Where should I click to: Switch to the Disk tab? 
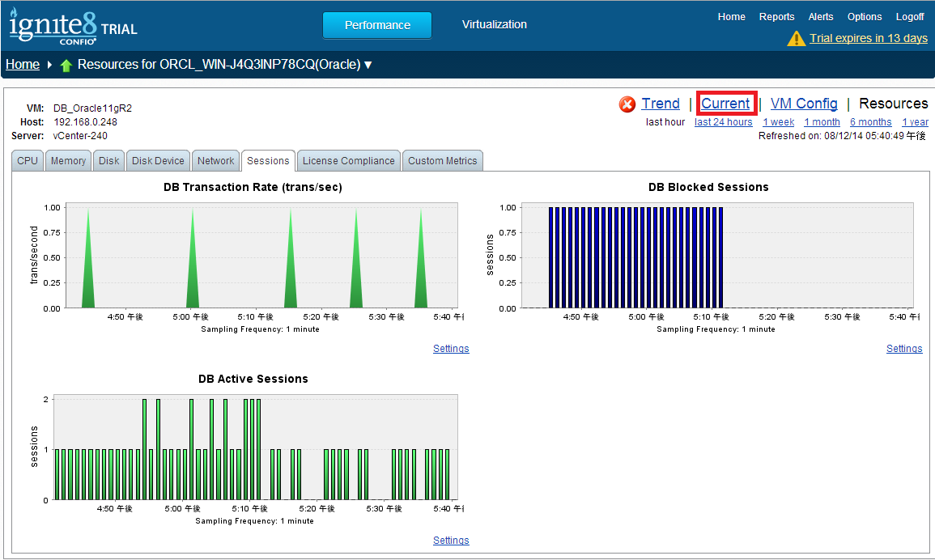point(109,161)
